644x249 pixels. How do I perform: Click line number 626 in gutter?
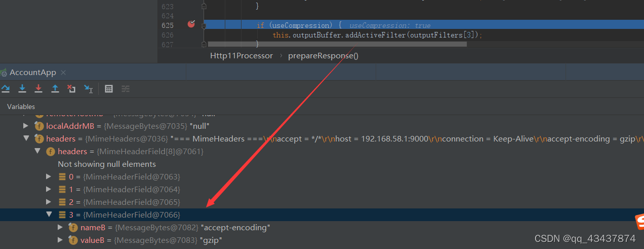168,35
